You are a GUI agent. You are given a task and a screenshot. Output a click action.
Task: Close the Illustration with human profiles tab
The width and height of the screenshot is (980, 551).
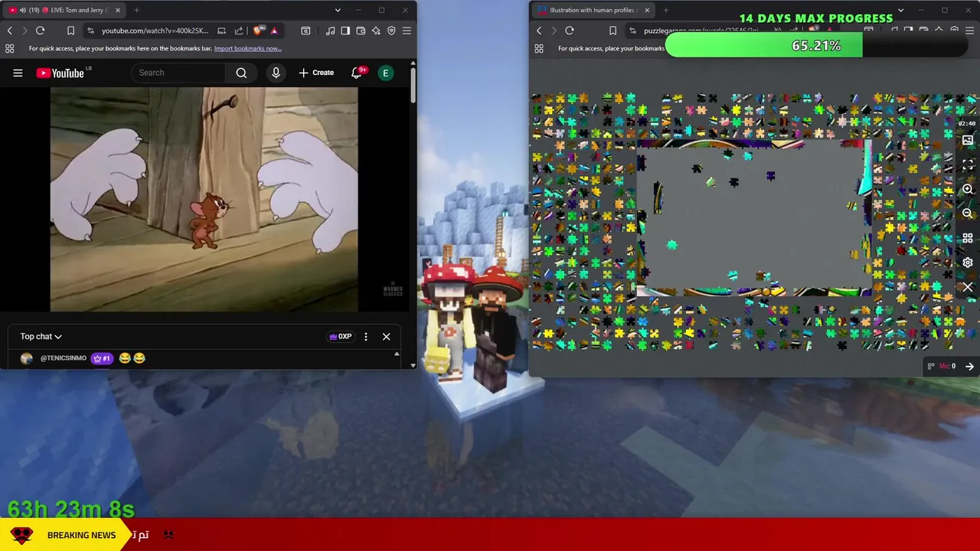[x=647, y=10]
